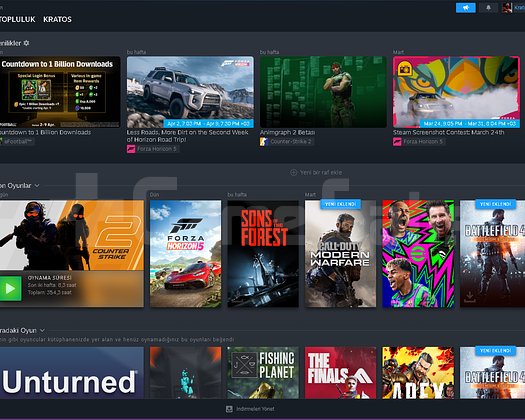525x420 pixels.
Task: Expand the Sıradaki Oyun shelf dropdown chevron
Action: (x=42, y=331)
